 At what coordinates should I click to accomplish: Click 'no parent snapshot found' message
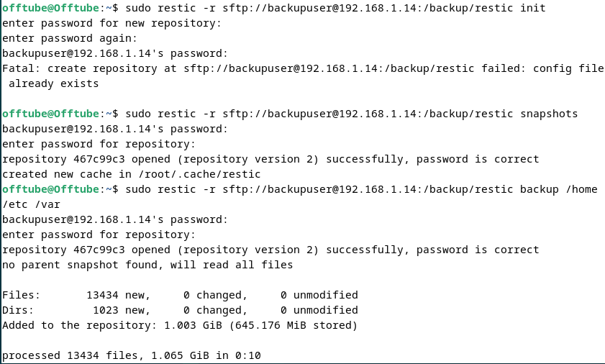click(147, 265)
